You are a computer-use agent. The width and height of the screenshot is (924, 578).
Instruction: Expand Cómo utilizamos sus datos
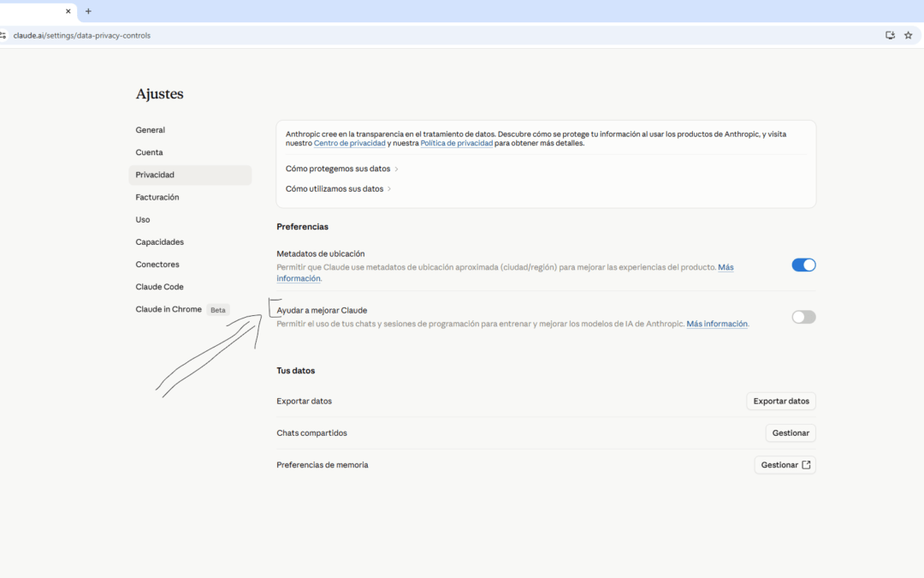coord(338,188)
